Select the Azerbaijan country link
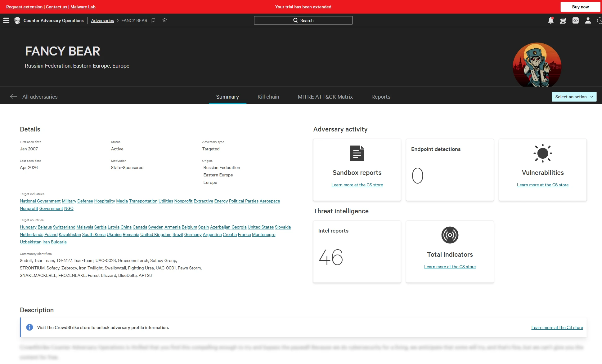The width and height of the screenshot is (602, 364). point(220,227)
